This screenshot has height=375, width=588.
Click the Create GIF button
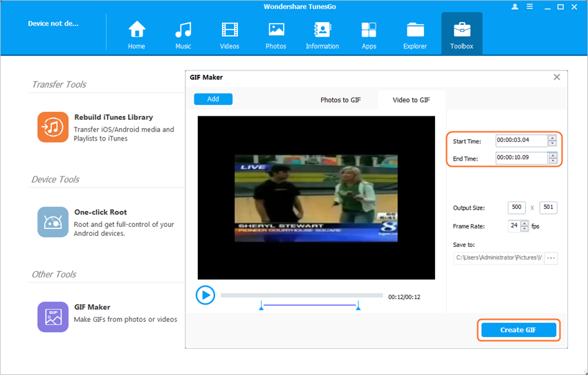pos(518,330)
